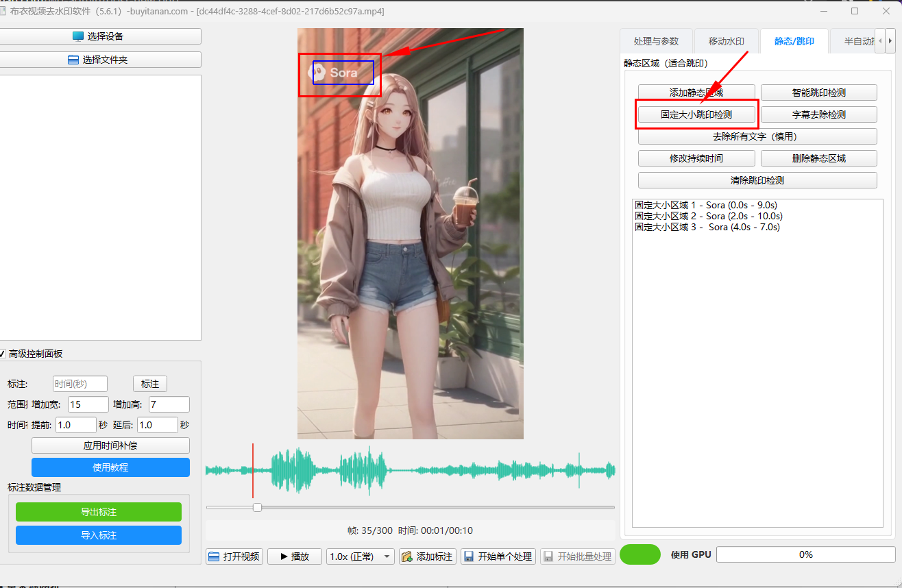Switch to the 处理与参数 tab

[x=656, y=41]
